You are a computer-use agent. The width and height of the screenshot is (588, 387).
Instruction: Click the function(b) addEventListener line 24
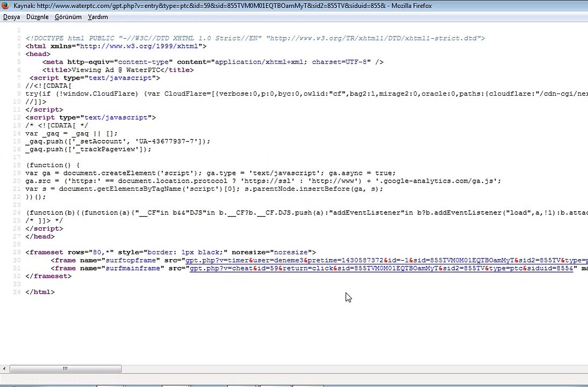click(x=307, y=212)
